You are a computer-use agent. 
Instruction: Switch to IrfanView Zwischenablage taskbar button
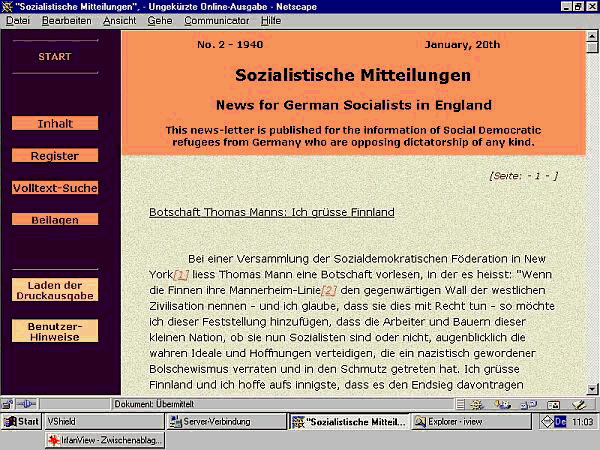pyautogui.click(x=105, y=440)
